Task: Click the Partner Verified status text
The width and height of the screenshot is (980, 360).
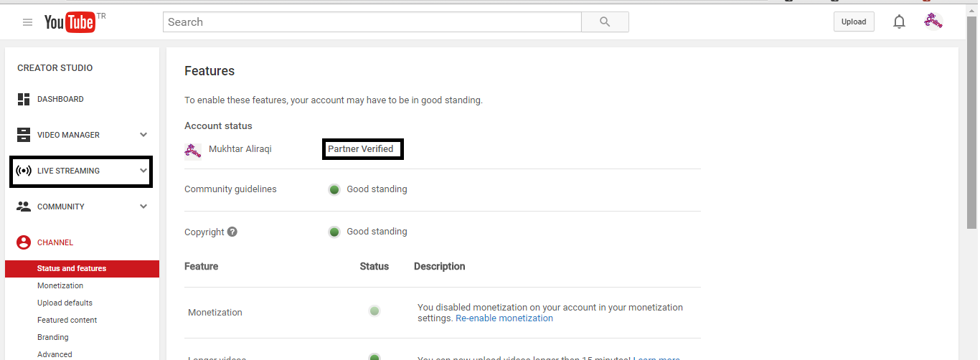Action: [x=361, y=149]
